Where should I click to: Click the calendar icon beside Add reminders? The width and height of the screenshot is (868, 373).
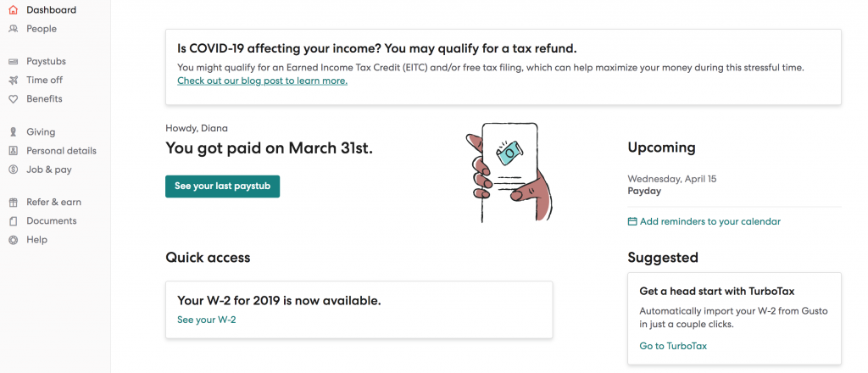tap(632, 221)
